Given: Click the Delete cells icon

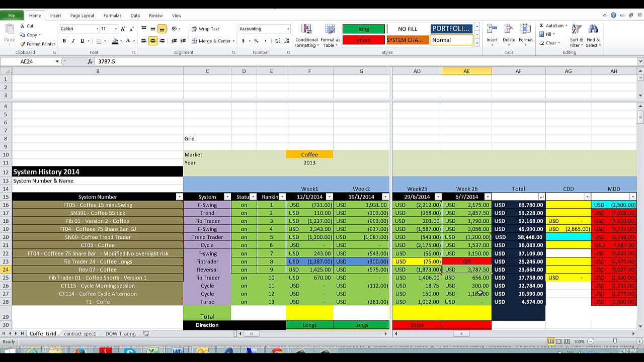Looking at the screenshot, I should pyautogui.click(x=509, y=29).
